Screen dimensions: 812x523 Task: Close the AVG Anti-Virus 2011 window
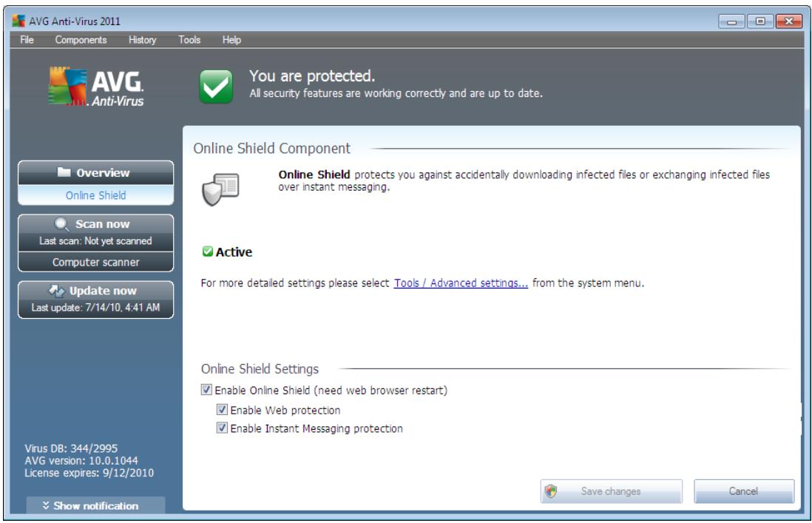click(788, 21)
